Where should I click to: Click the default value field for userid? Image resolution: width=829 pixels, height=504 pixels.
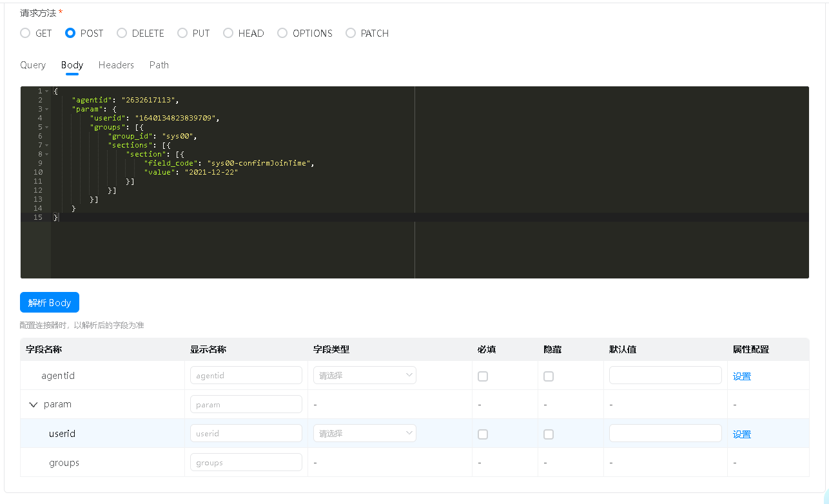tap(665, 433)
